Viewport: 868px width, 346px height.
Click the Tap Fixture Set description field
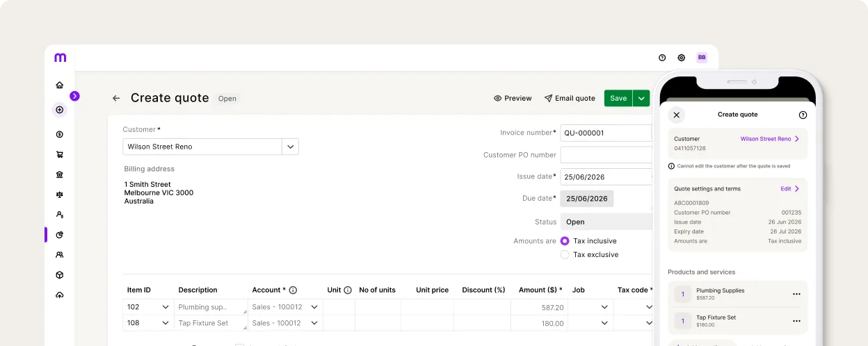[212, 323]
